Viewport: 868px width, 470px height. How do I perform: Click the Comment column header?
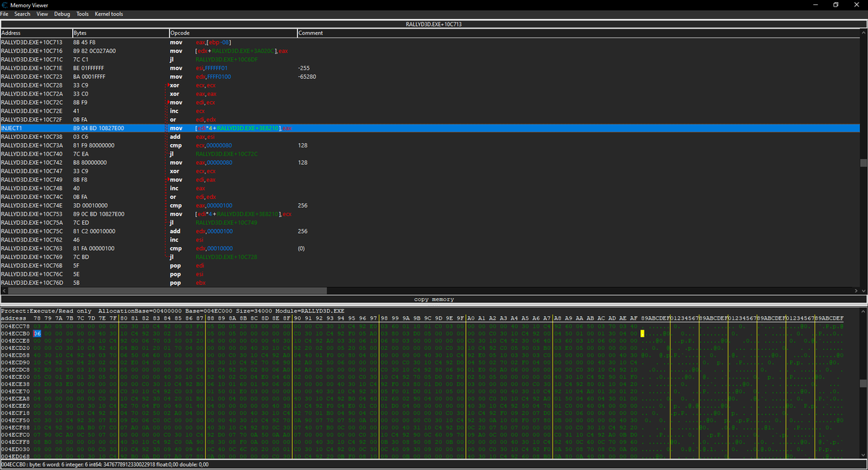pos(579,33)
